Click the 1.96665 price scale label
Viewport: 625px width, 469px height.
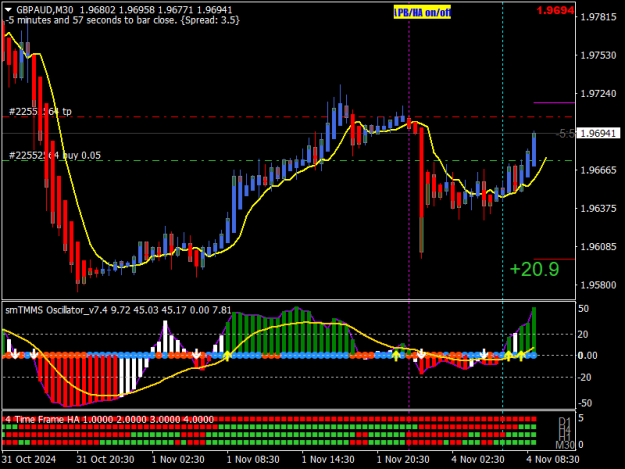tap(599, 171)
